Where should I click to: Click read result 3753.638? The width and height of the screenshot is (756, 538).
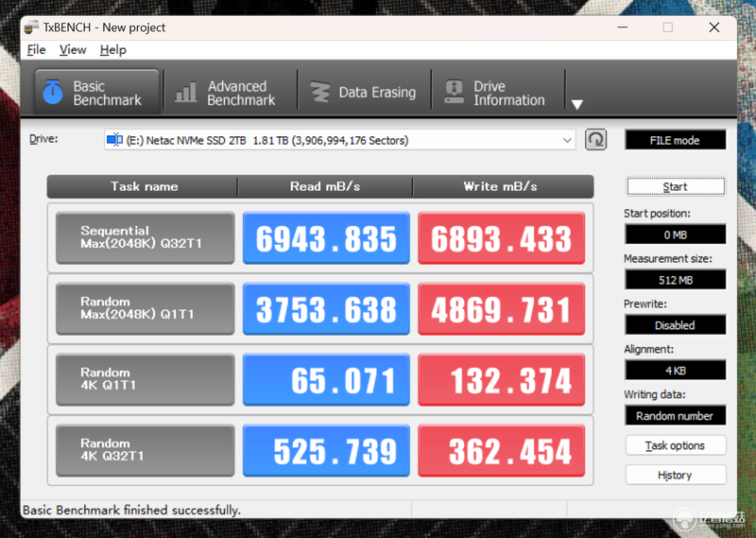[326, 309]
